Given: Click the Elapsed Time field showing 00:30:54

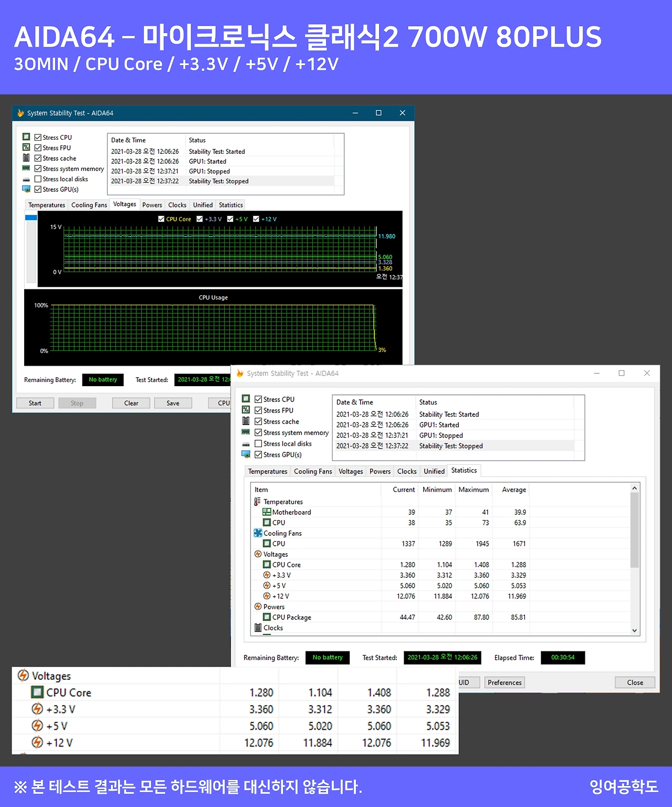Looking at the screenshot, I should [563, 657].
